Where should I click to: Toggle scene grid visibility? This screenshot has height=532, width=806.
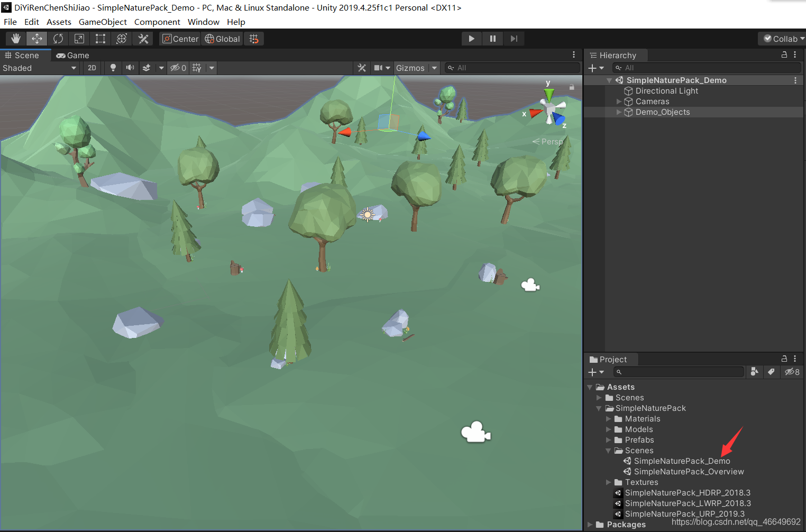[x=197, y=68]
